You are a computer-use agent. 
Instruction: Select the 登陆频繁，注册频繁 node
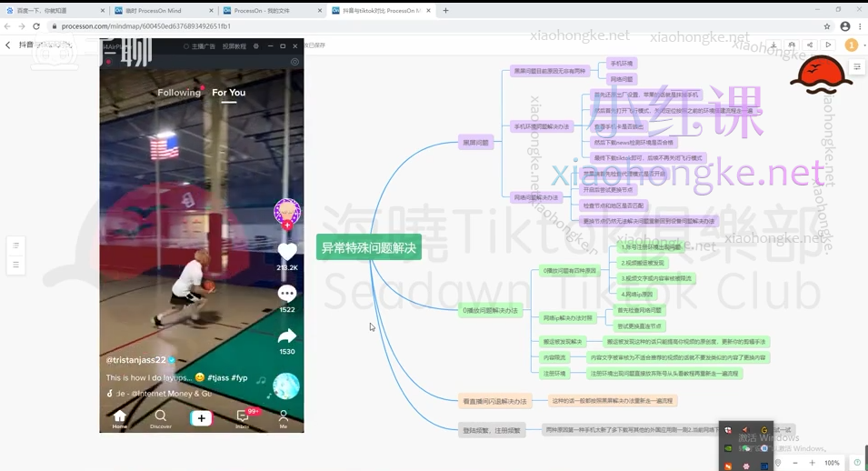(492, 430)
